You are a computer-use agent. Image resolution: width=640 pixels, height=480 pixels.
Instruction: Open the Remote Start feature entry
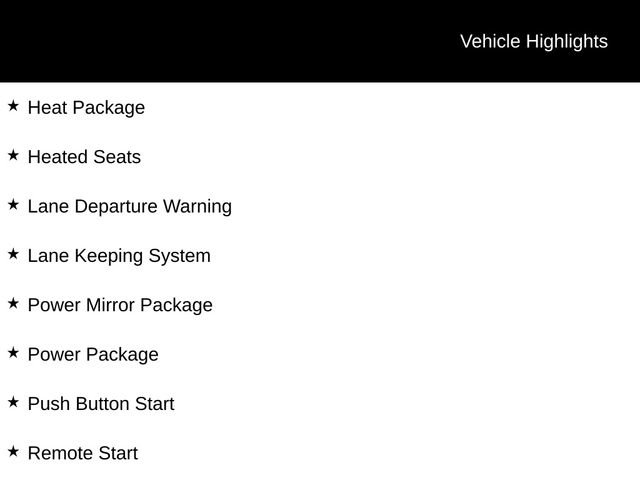click(x=83, y=453)
